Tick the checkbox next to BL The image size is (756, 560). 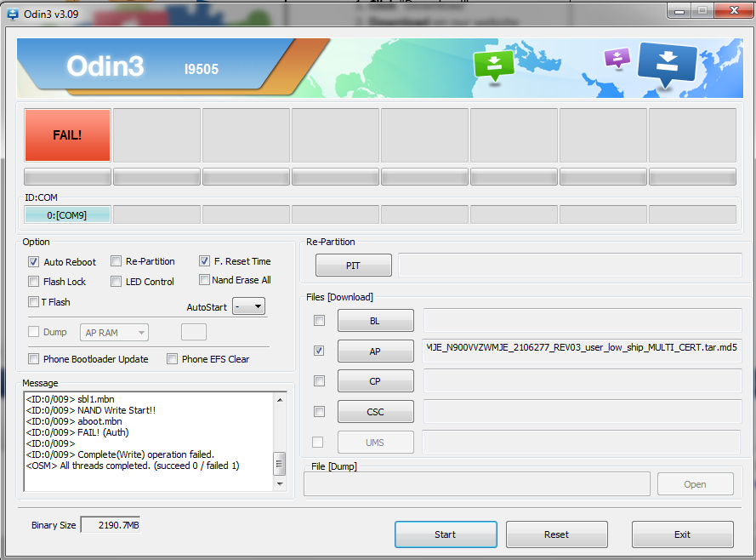coord(319,320)
